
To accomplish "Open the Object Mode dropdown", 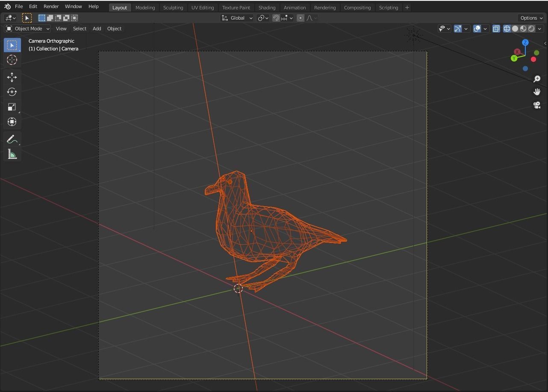I will [28, 29].
